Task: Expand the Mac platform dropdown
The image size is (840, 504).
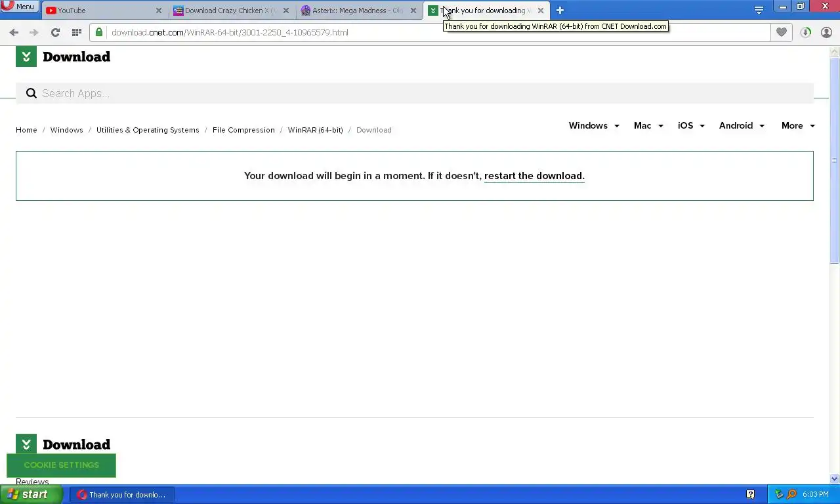Action: tap(648, 125)
